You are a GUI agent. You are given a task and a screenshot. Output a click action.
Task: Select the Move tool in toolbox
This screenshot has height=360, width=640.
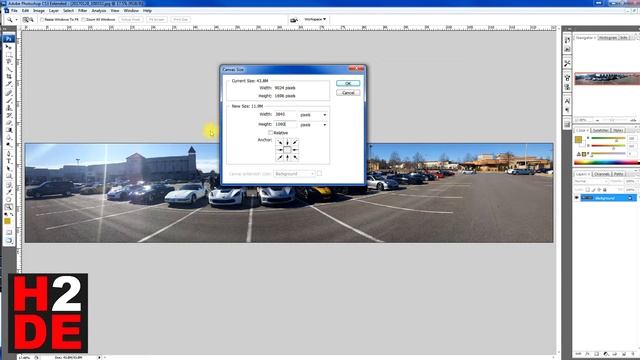pos(9,47)
